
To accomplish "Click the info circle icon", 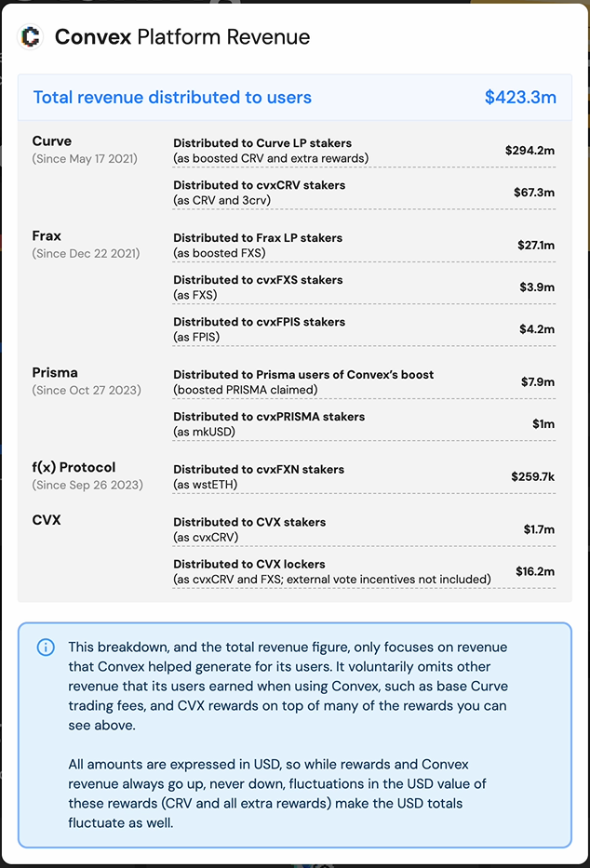I will pyautogui.click(x=46, y=648).
